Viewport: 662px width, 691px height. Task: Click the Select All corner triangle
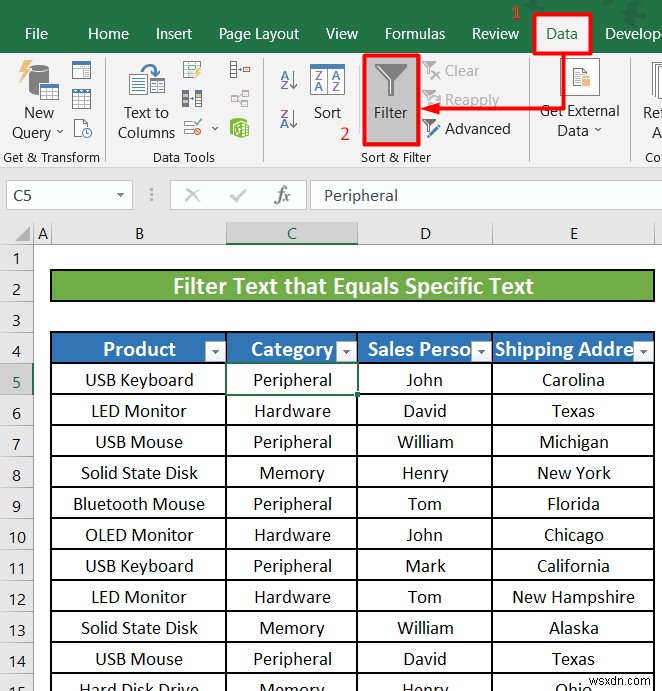22,234
